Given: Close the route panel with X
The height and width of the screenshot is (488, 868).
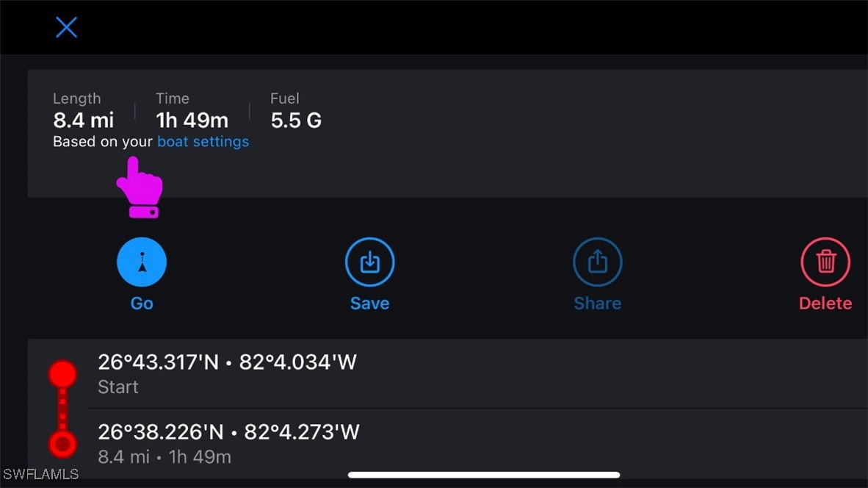Looking at the screenshot, I should pos(66,27).
